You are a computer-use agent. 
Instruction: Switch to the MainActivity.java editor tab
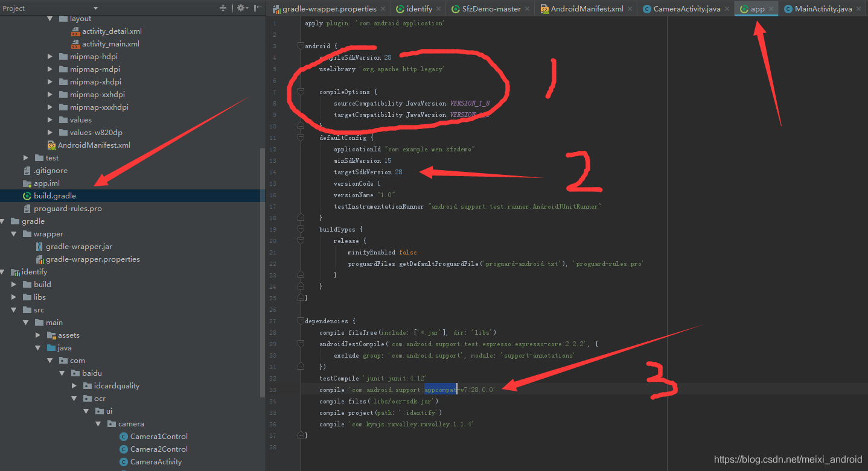coord(823,8)
